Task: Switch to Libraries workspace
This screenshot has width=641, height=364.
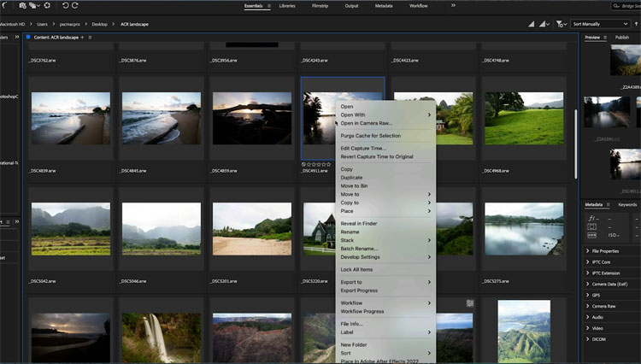Action: point(287,6)
